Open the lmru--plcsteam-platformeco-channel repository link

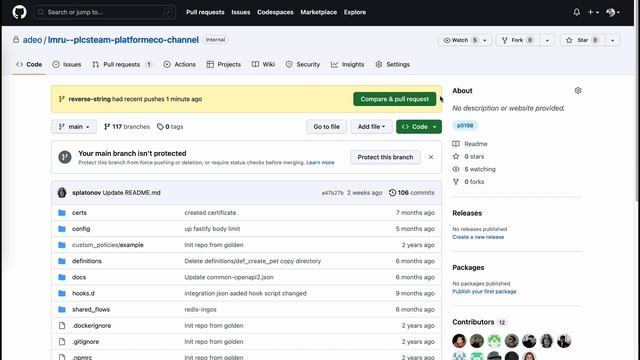tap(123, 40)
